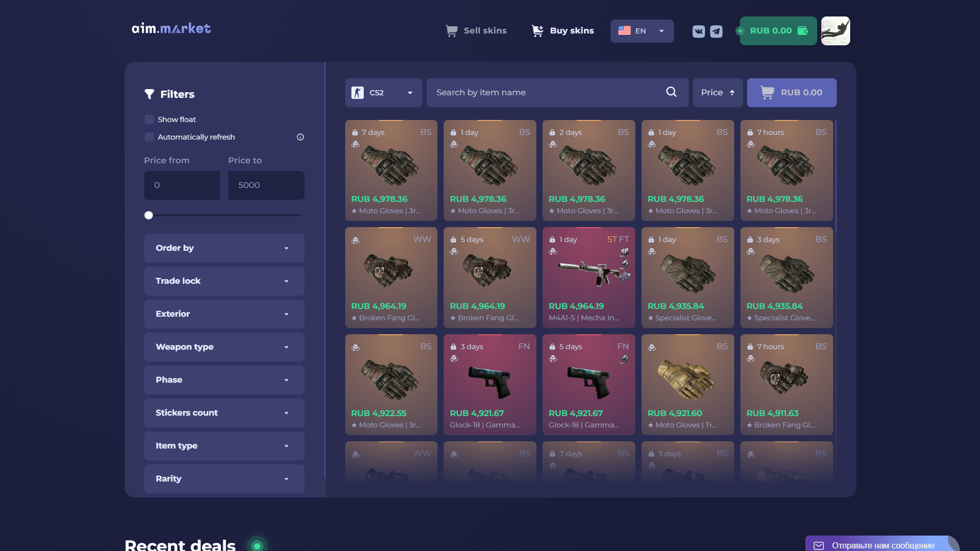Open the Telegram channel icon
Viewport: 980px width, 551px height.
click(716, 31)
